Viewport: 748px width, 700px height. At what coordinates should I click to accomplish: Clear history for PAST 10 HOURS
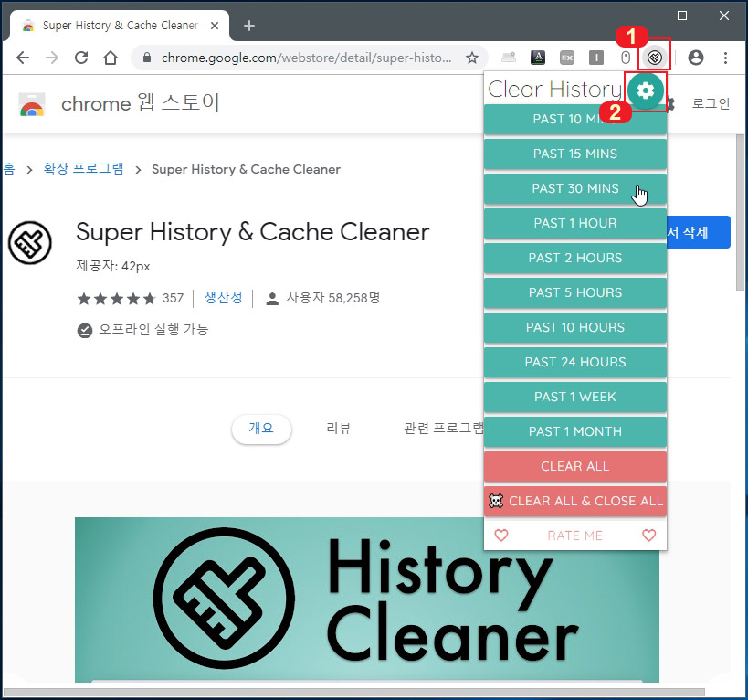click(x=574, y=327)
